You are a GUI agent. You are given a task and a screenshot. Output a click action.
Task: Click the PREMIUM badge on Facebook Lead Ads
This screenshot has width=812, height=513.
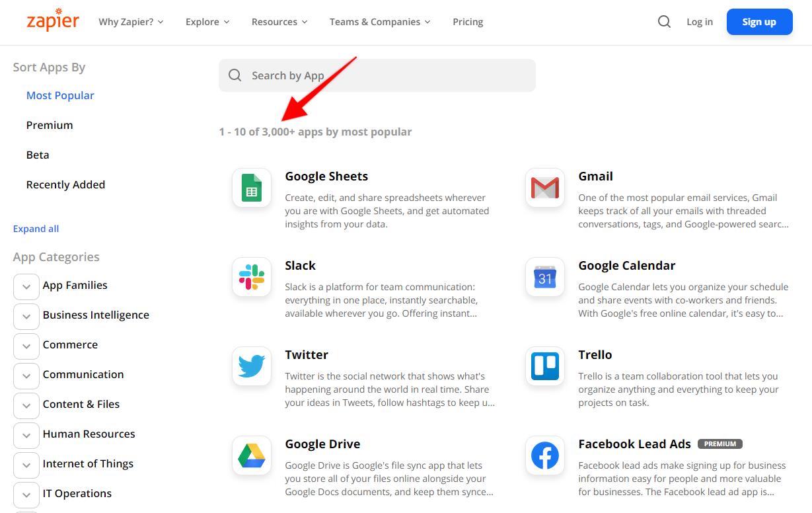click(720, 444)
